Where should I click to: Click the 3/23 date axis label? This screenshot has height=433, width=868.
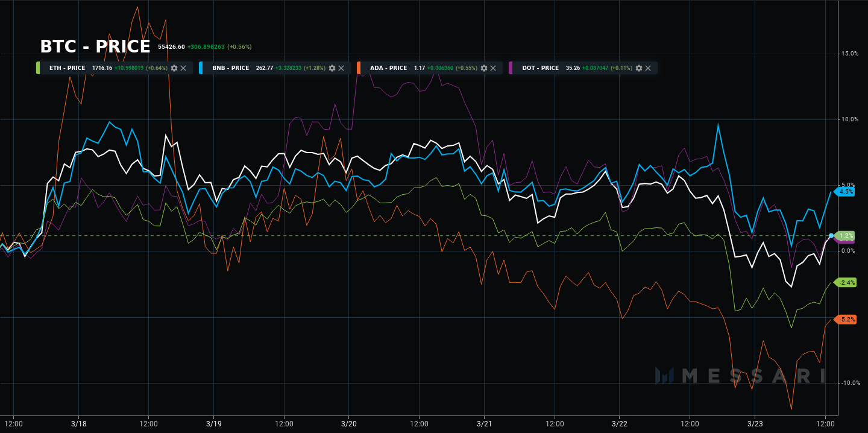tap(755, 424)
